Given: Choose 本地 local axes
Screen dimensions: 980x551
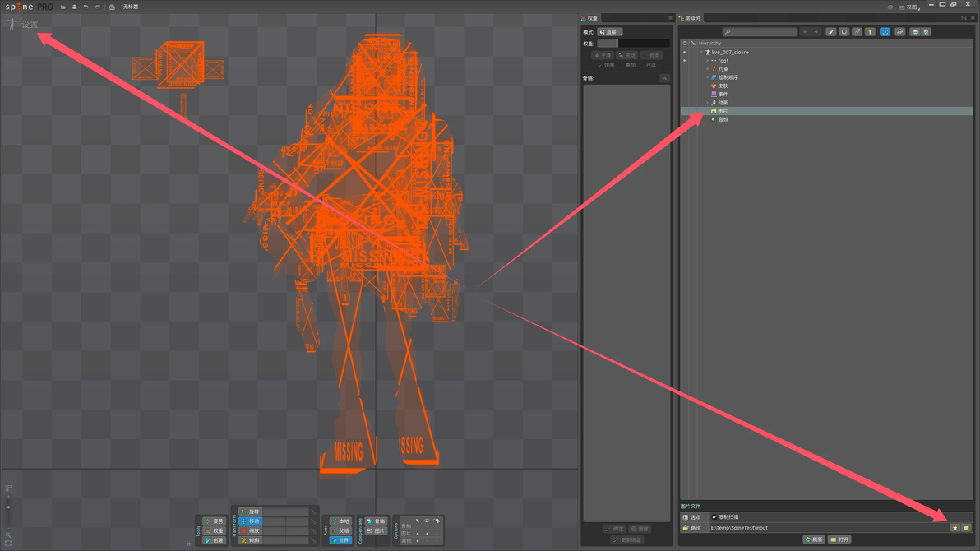Looking at the screenshot, I should [340, 521].
